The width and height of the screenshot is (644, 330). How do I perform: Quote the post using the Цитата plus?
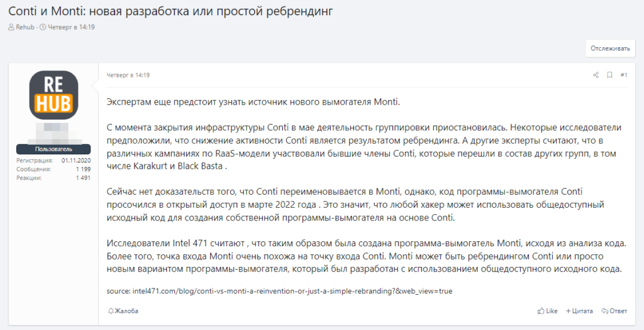click(580, 311)
